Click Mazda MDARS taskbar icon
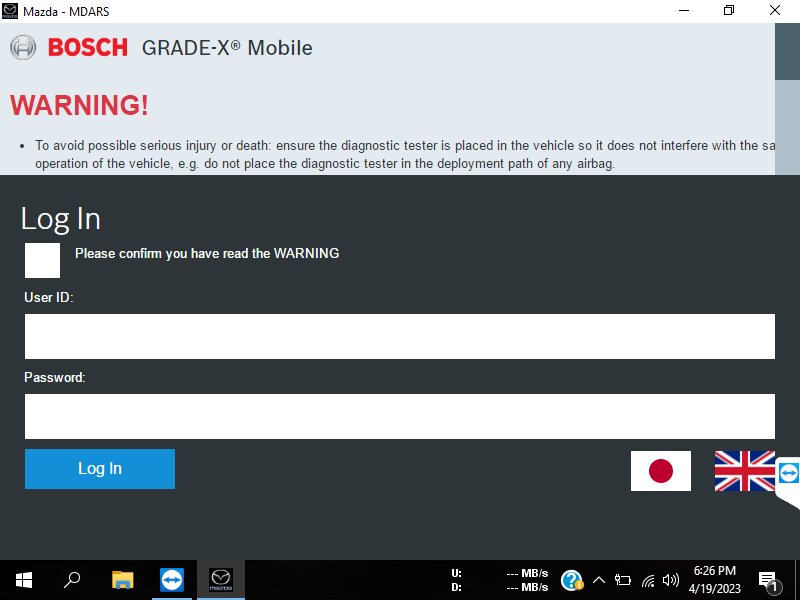 (x=220, y=580)
